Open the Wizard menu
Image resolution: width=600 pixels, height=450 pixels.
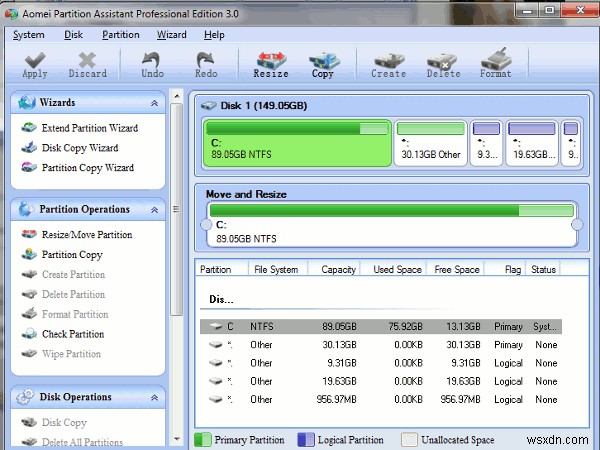point(172,35)
